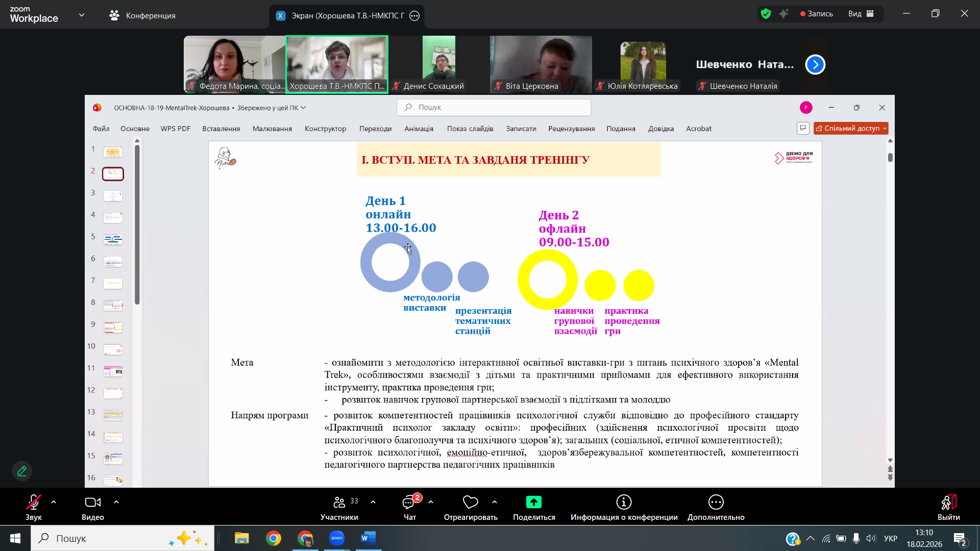Click the Leave meeting icon
Screen dimensions: 980x551
tap(948, 503)
